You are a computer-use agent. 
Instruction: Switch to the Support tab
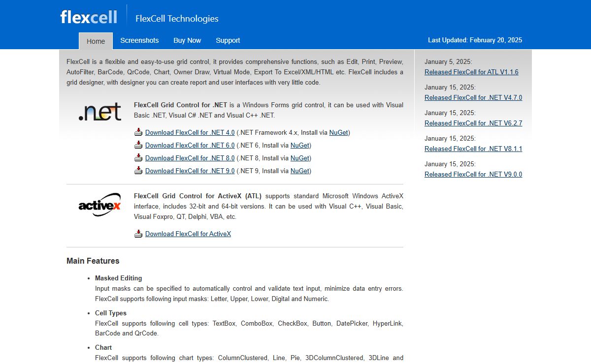click(228, 40)
